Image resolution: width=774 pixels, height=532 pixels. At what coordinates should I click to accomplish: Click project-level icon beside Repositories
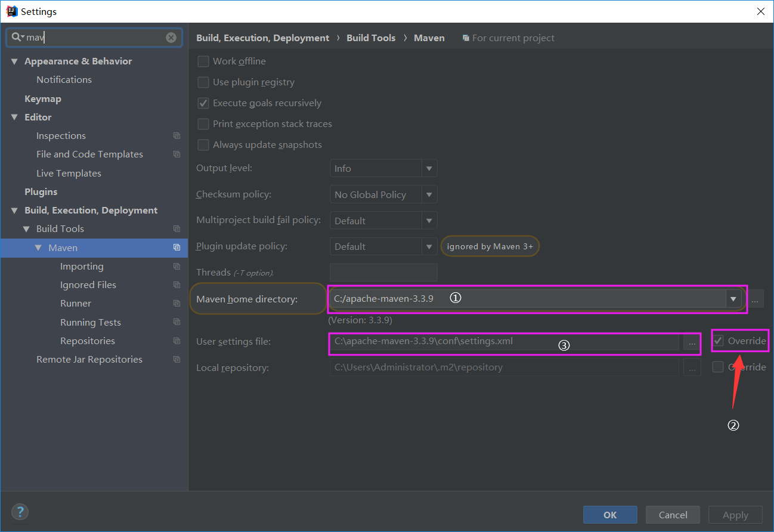tap(177, 341)
